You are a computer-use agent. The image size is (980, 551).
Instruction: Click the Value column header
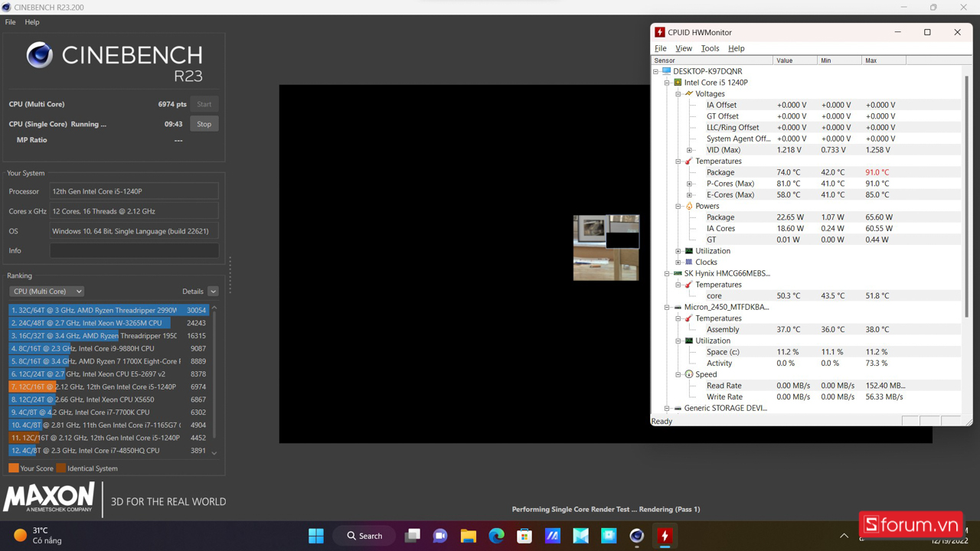pos(795,60)
